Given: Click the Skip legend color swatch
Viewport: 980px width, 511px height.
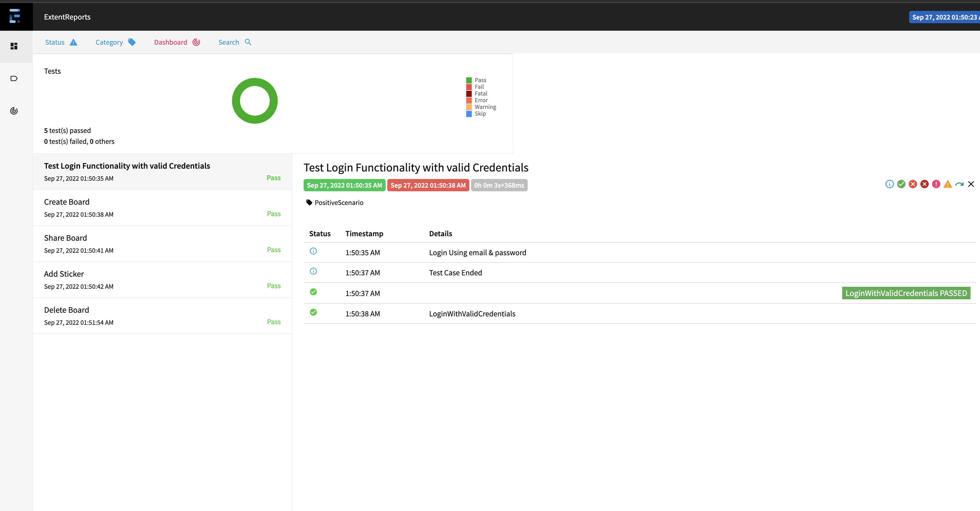Looking at the screenshot, I should coord(469,114).
